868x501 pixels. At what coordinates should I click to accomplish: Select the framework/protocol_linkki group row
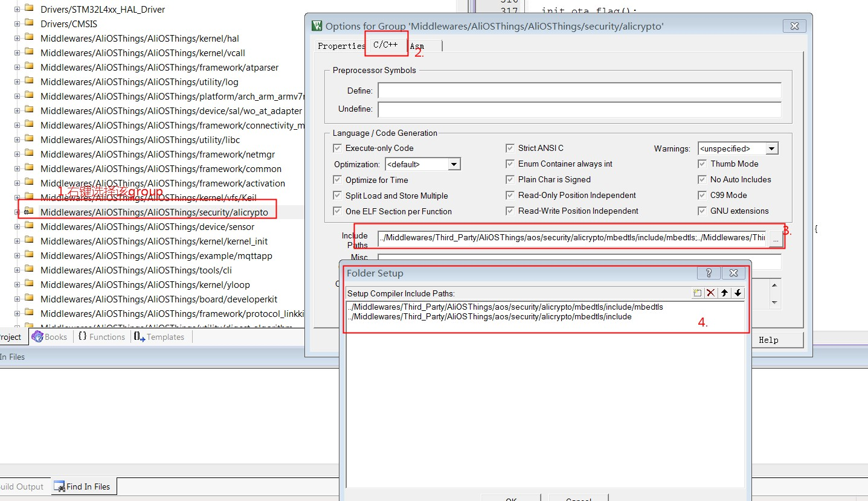[172, 313]
